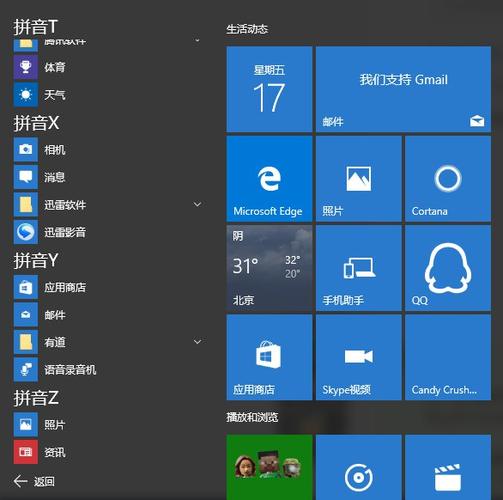503x500 pixels.
Task: Click the 迅雷软件 folder icon
Action: coord(26,205)
